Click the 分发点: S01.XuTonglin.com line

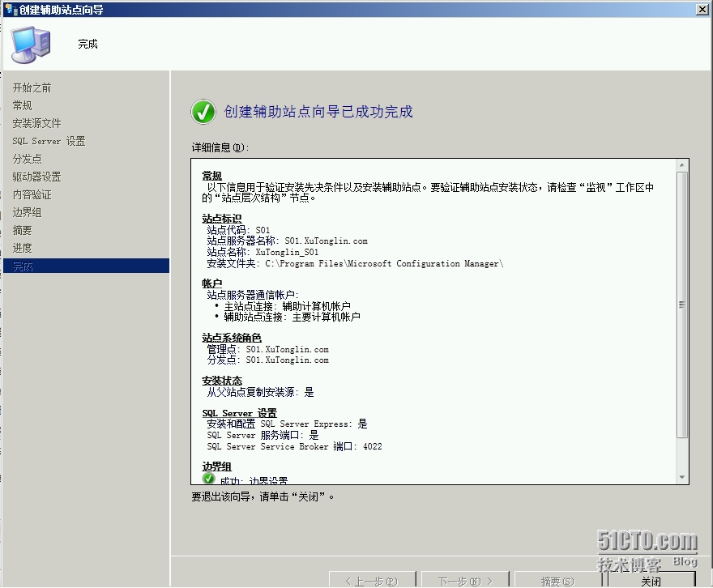(x=268, y=360)
